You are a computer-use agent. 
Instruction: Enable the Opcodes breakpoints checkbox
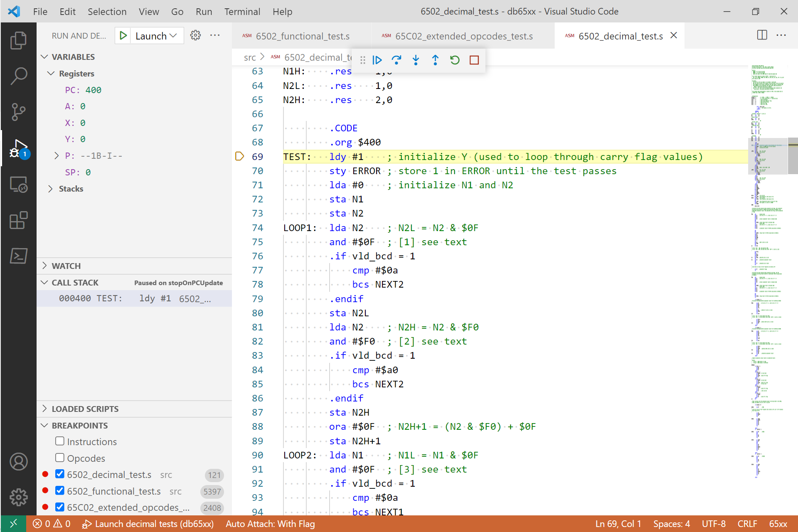(x=60, y=458)
